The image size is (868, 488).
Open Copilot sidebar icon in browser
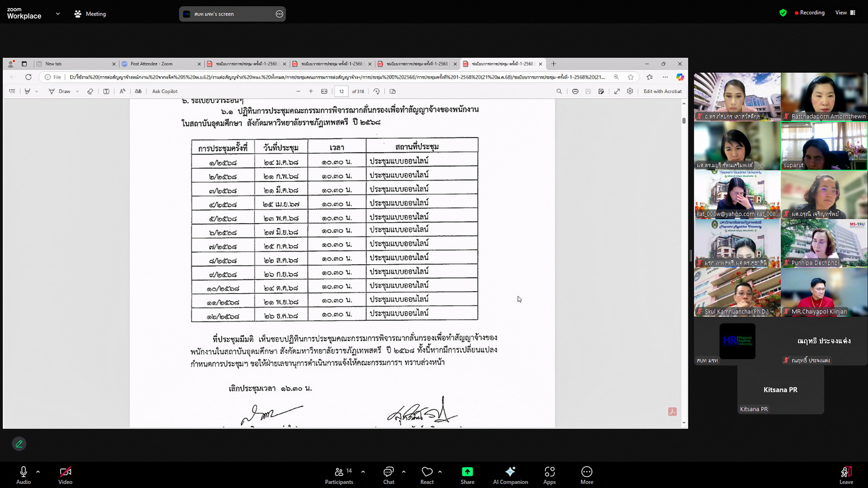tap(680, 77)
